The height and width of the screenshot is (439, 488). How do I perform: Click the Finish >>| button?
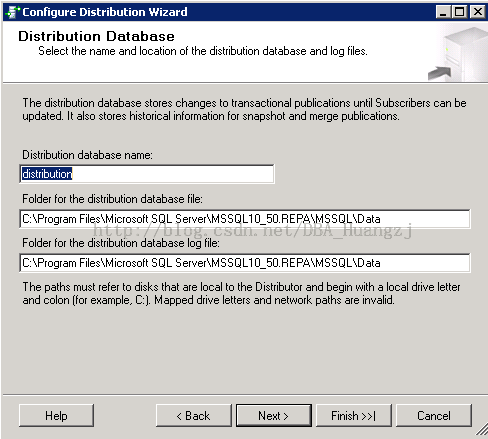[354, 416]
